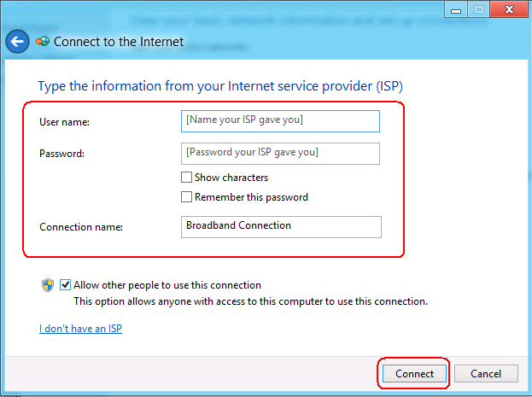Screen dimensions: 532x397
Task: Select the Broadband Connection name field
Action: click(x=281, y=227)
